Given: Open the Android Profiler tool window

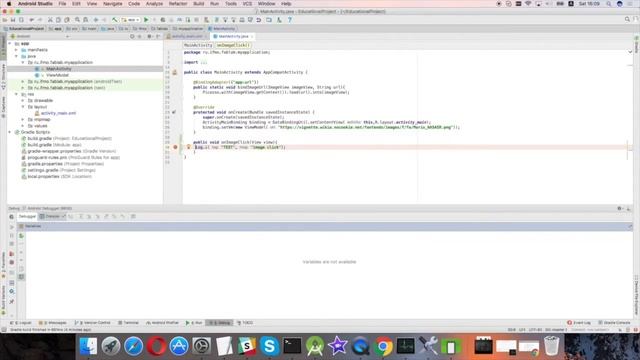Looking at the screenshot, I should click(x=162, y=323).
